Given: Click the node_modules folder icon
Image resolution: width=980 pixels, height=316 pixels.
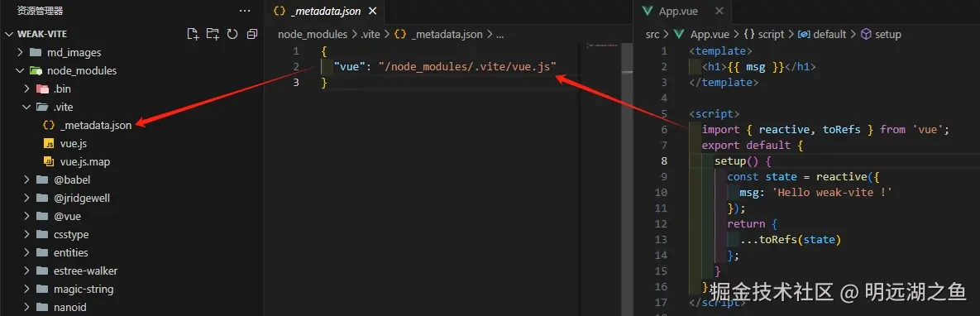Looking at the screenshot, I should click(x=36, y=70).
